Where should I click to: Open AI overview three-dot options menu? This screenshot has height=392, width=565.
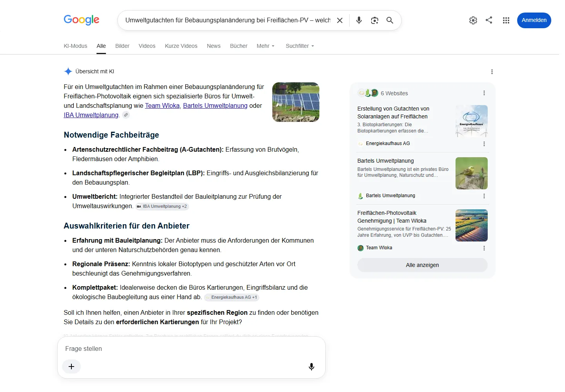click(492, 72)
